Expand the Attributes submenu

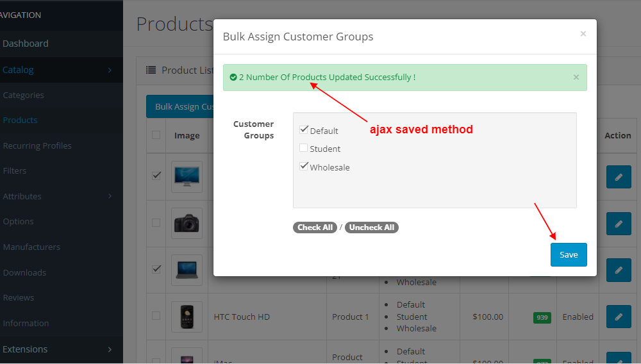(58, 196)
